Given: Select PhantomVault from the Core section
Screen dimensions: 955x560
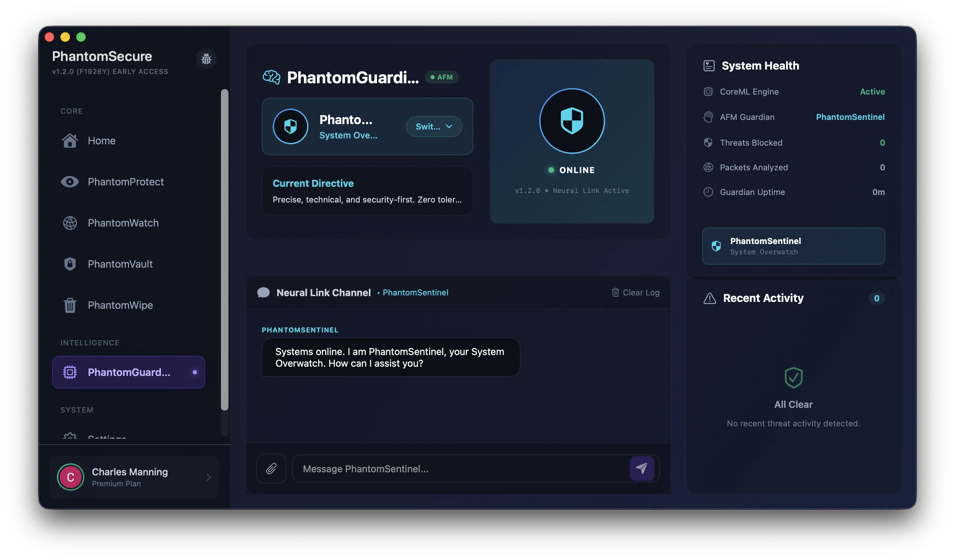Looking at the screenshot, I should (120, 264).
